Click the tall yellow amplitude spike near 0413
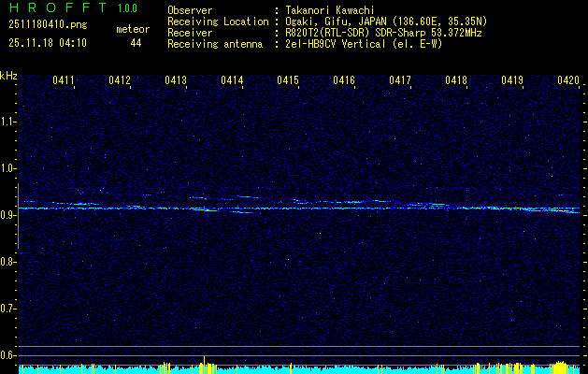588x374 pixels. coord(204,363)
